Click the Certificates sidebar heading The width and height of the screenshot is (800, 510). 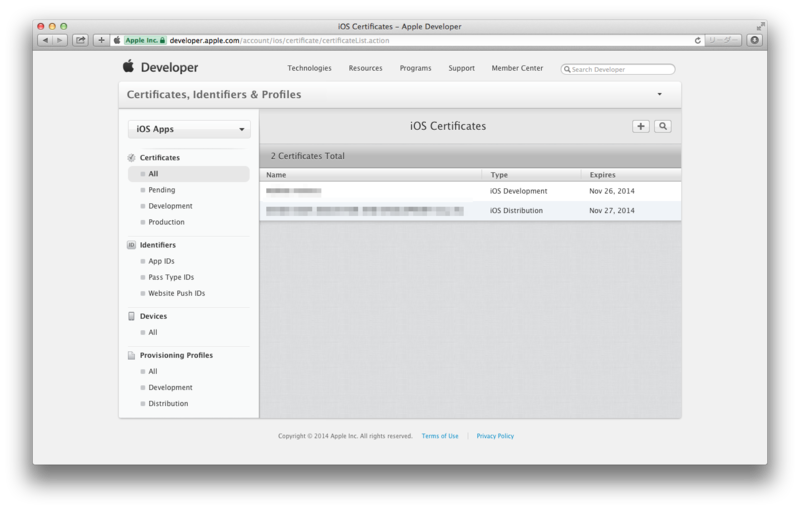[160, 158]
